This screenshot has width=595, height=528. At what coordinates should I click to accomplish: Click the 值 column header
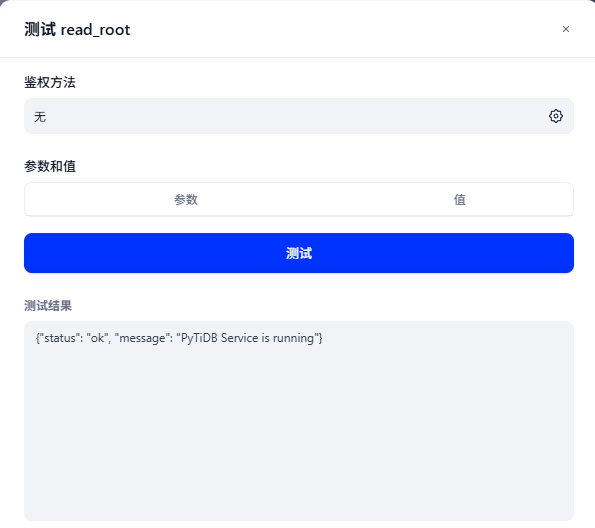tap(460, 199)
